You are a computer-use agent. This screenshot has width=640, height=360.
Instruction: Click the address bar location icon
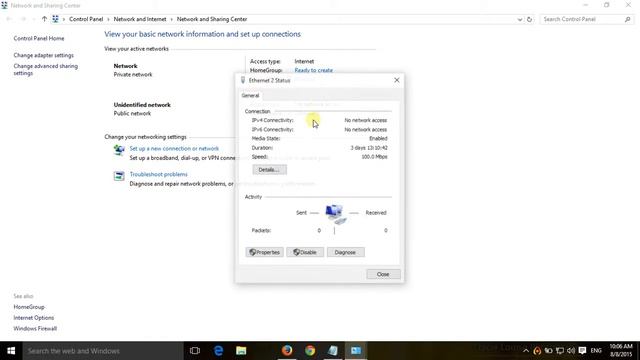point(56,19)
